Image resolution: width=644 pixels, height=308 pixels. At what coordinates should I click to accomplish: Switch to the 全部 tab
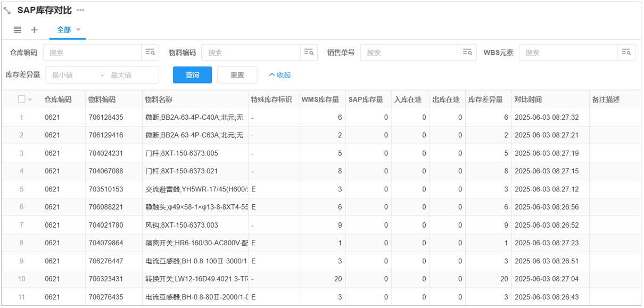coord(64,30)
